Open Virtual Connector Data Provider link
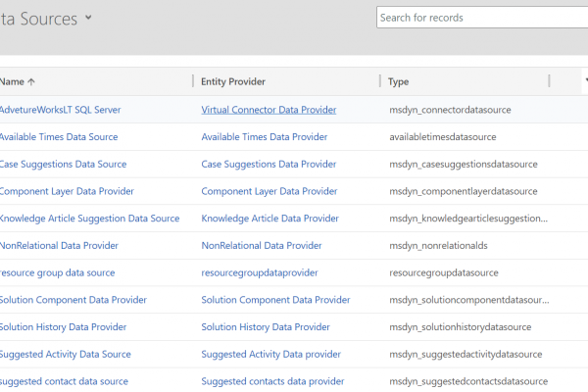The image size is (588, 392). [x=269, y=110]
